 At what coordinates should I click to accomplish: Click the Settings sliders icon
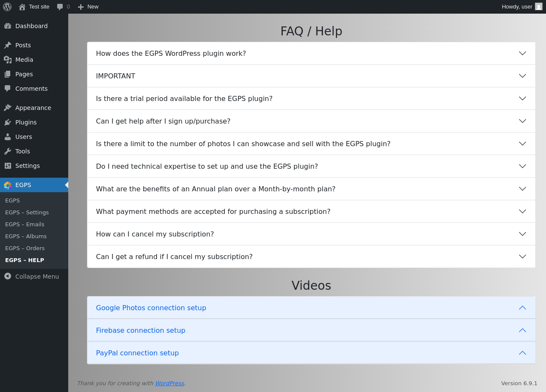coord(8,166)
